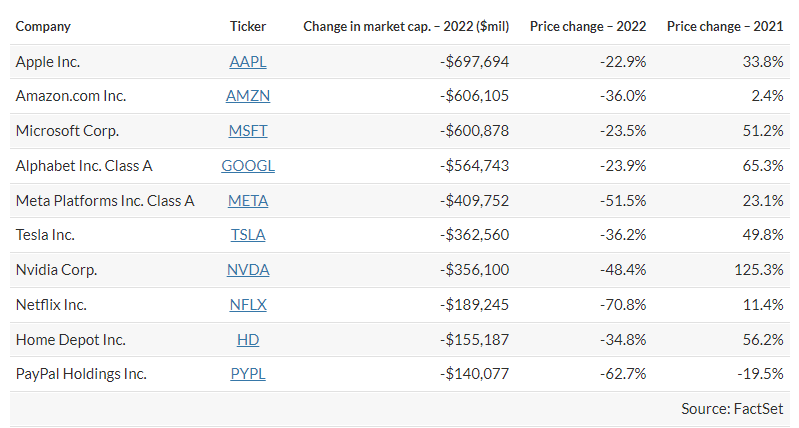
Task: Click the GOOGL ticker link
Action: [248, 166]
